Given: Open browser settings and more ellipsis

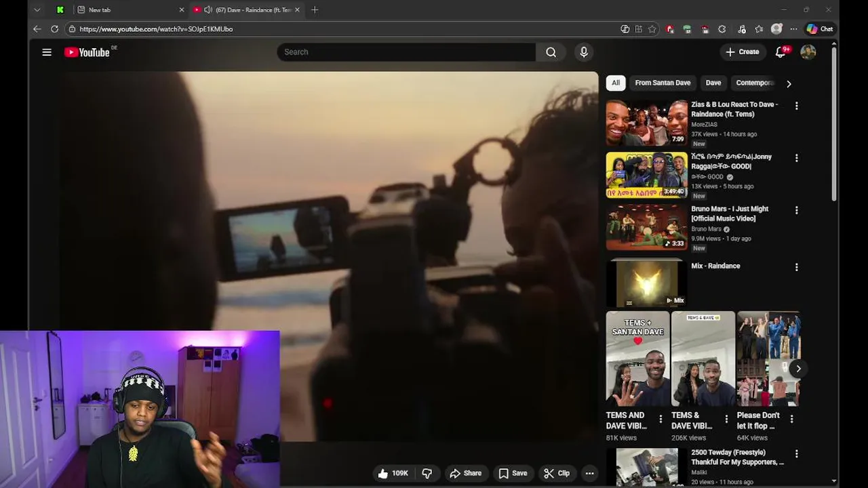Looking at the screenshot, I should pyautogui.click(x=793, y=29).
